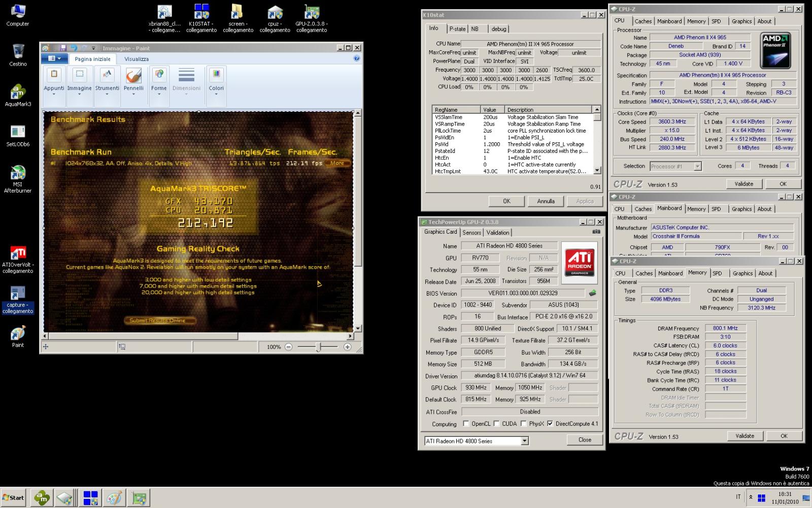Click the K10stat register list scroll down arrow
Image resolution: width=812 pixels, height=508 pixels.
click(597, 170)
